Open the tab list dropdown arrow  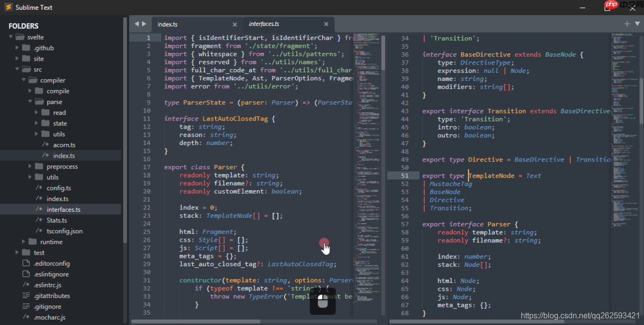tap(637, 23)
